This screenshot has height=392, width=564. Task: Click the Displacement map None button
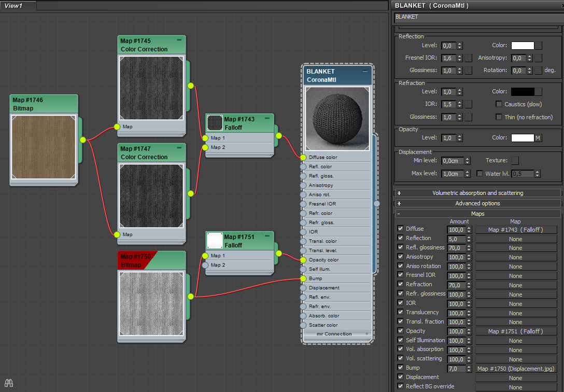point(516,378)
